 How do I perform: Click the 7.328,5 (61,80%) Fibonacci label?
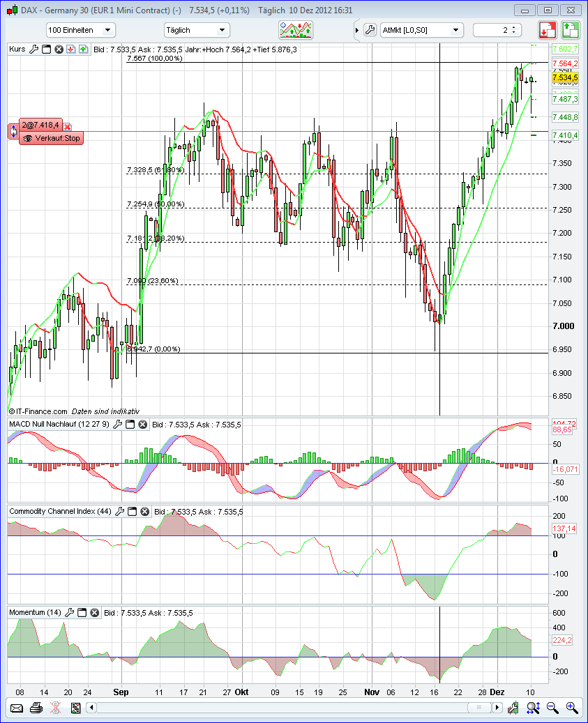[x=156, y=170]
